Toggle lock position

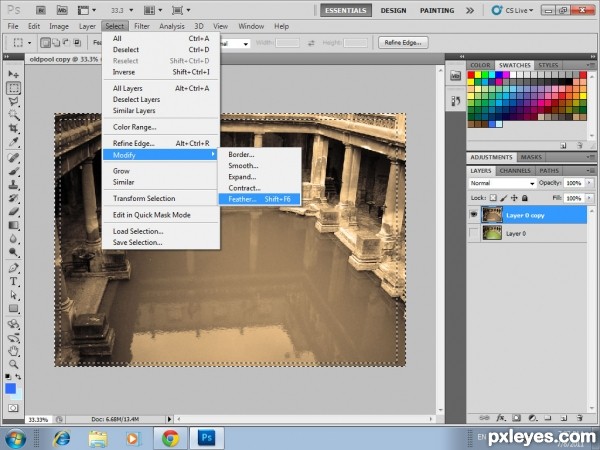[514, 198]
